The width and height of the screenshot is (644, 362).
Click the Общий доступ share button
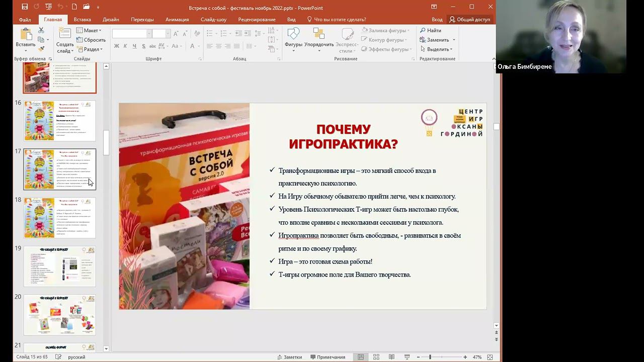(470, 20)
